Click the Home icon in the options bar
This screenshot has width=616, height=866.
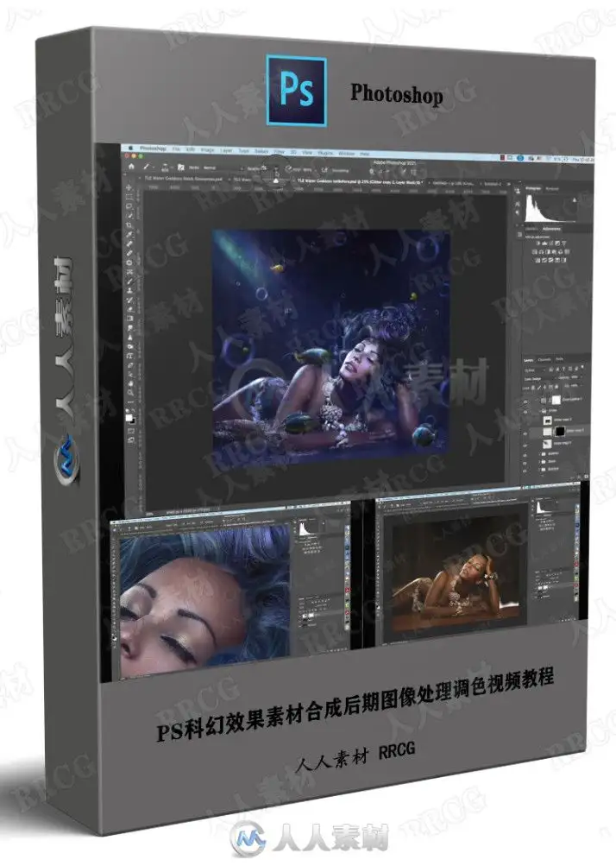coord(131,167)
